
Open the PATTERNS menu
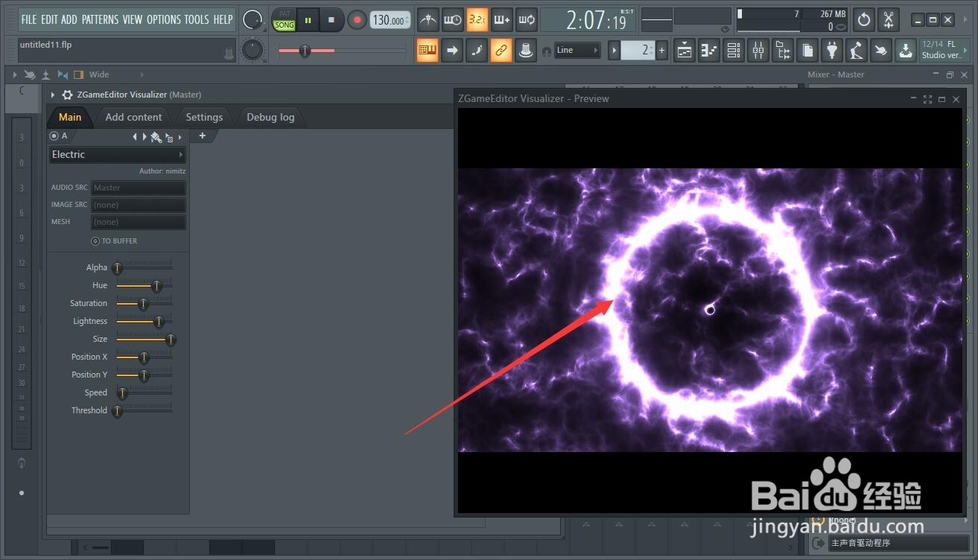(x=101, y=19)
